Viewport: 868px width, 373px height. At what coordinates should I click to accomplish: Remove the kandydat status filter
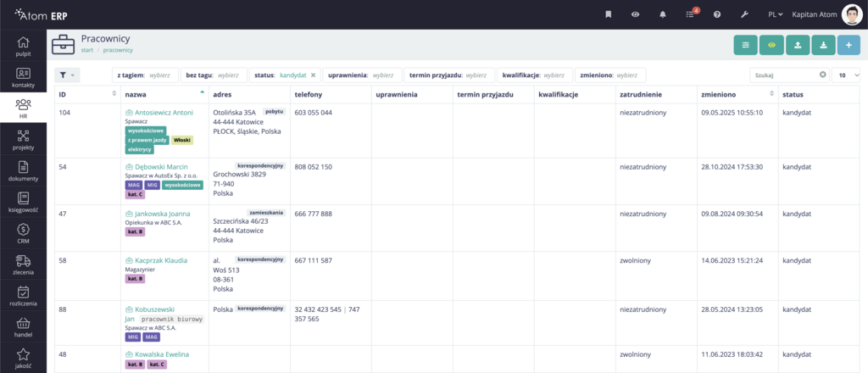[313, 75]
